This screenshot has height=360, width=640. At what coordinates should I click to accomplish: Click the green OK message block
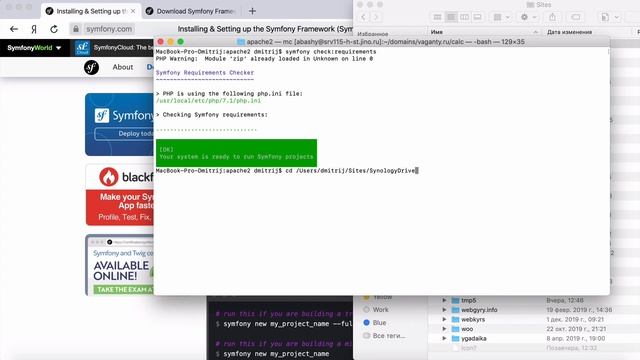click(236, 153)
